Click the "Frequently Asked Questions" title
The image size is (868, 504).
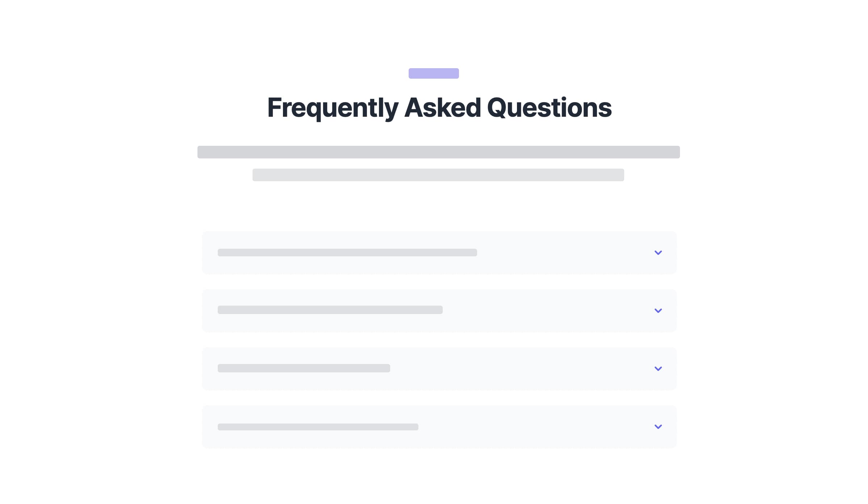tap(439, 108)
